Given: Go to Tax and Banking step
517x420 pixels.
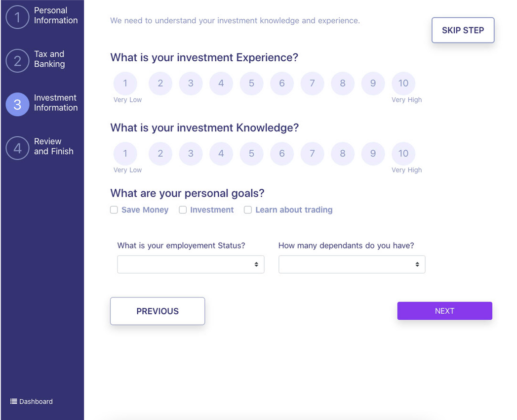Looking at the screenshot, I should click(x=49, y=59).
